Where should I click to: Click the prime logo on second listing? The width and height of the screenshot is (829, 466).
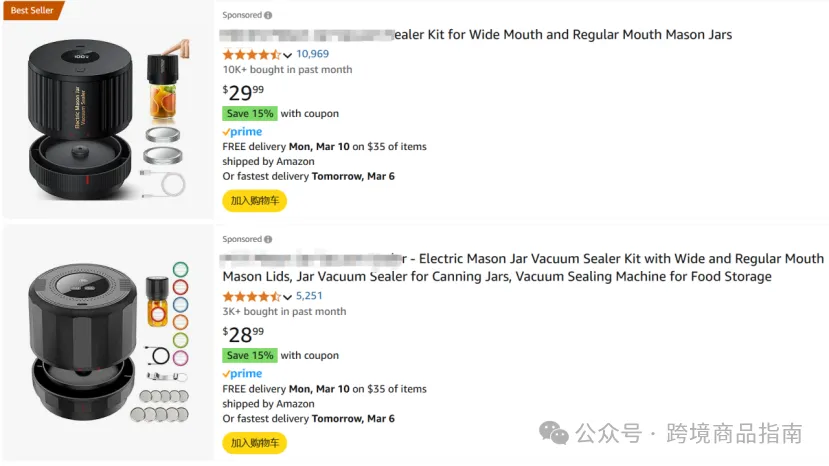tap(242, 374)
